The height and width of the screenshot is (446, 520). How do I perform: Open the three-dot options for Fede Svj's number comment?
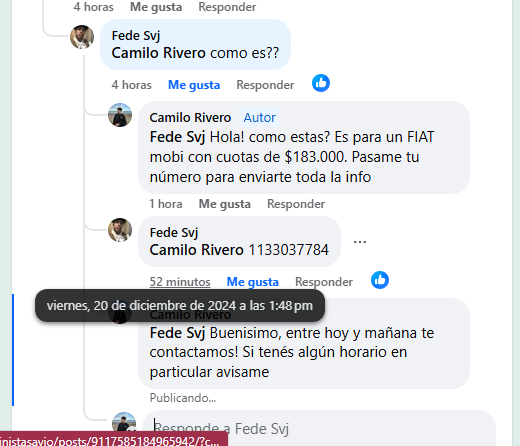point(360,242)
